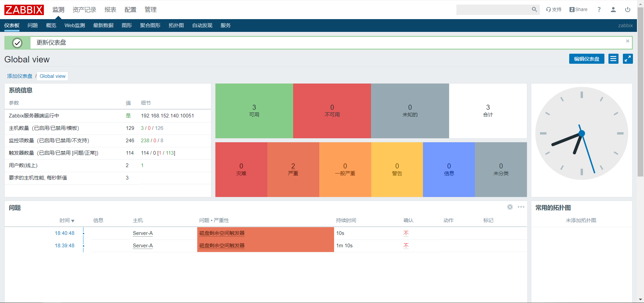Viewport: 644px width, 303px height.
Task: Click the 2 严重 severity tile
Action: click(x=293, y=169)
